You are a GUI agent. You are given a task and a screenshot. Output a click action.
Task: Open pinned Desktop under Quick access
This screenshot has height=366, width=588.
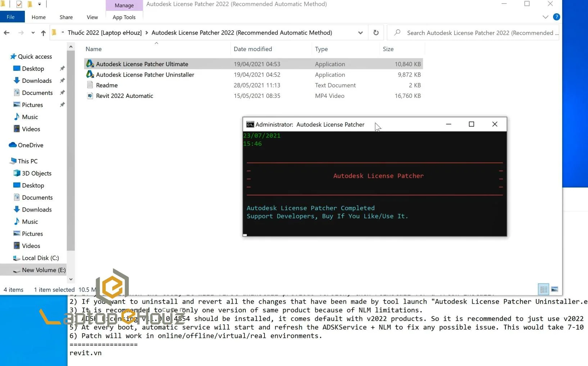(x=33, y=69)
